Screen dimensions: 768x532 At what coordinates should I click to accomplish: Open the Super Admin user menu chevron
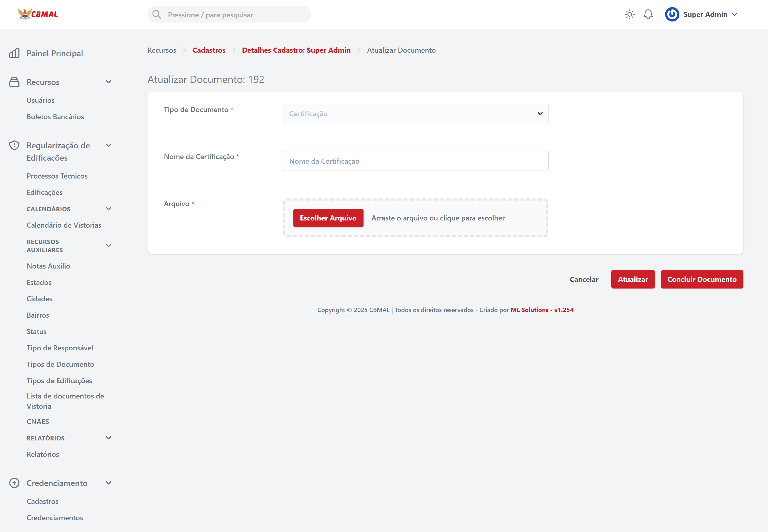735,14
